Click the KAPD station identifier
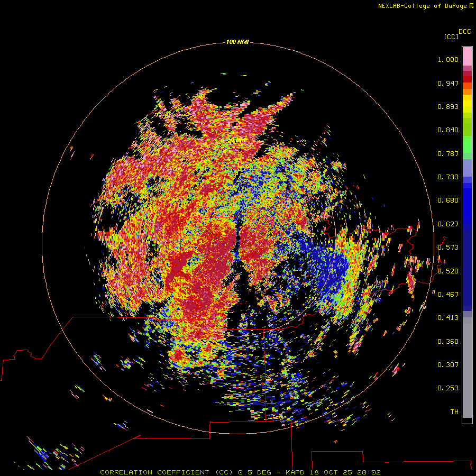This screenshot has width=476, height=476. [296, 472]
